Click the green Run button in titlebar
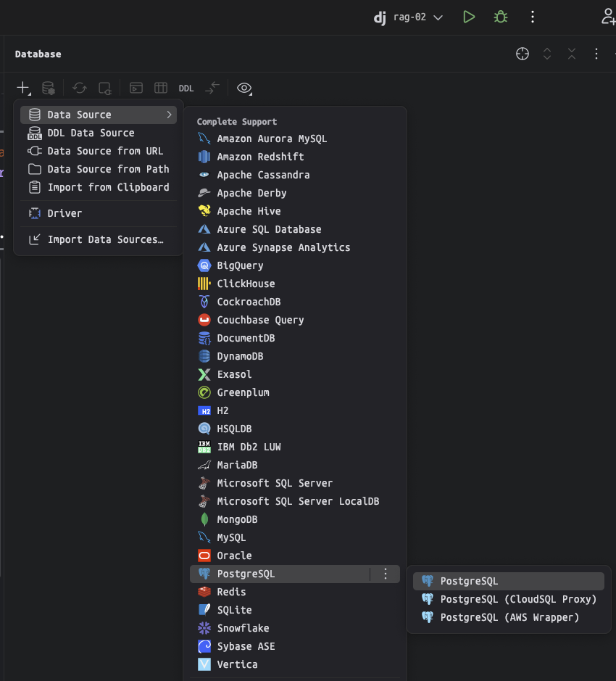 (469, 16)
